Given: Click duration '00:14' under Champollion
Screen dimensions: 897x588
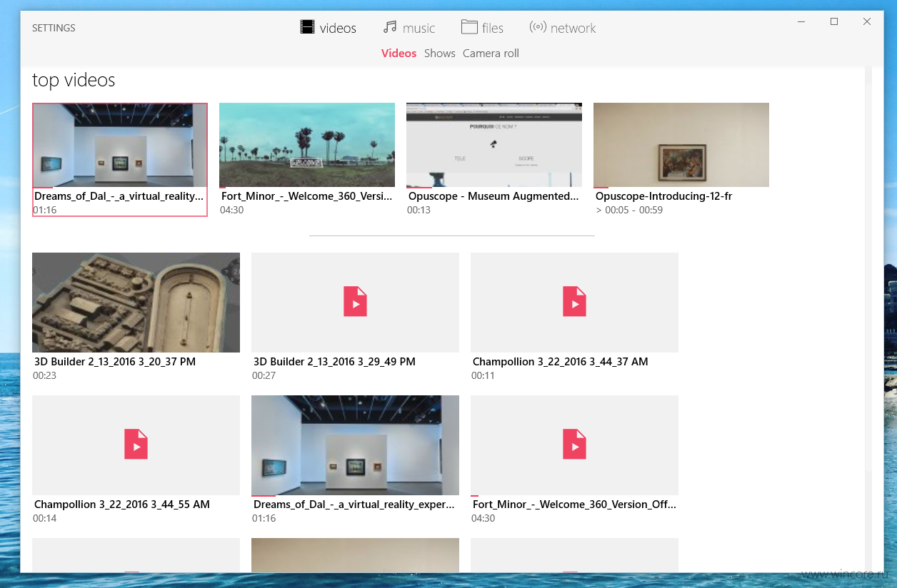Looking at the screenshot, I should point(44,518).
